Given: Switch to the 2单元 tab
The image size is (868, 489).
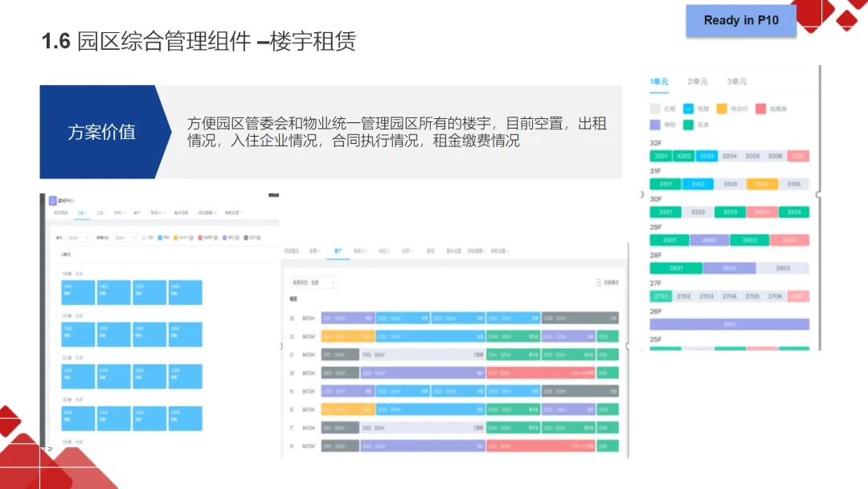Looking at the screenshot, I should [x=698, y=81].
